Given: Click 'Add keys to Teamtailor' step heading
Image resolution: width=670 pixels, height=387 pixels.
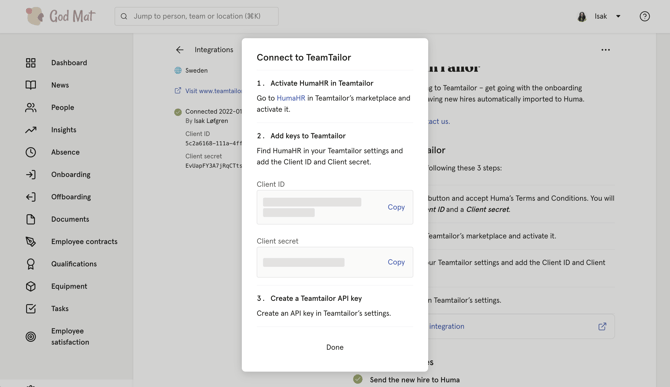Looking at the screenshot, I should [308, 136].
